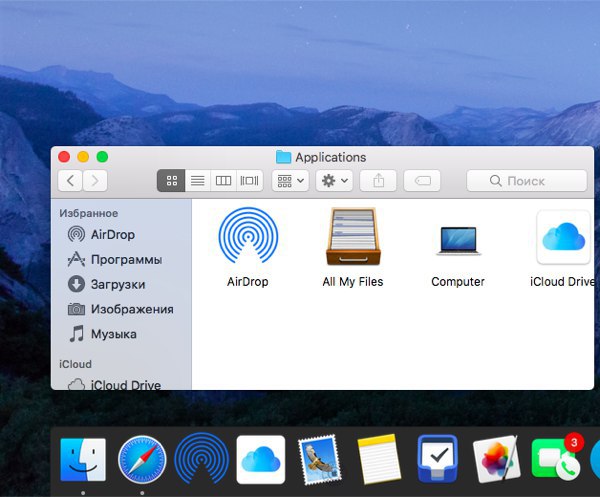Click the Share toolbar button

[x=378, y=181]
